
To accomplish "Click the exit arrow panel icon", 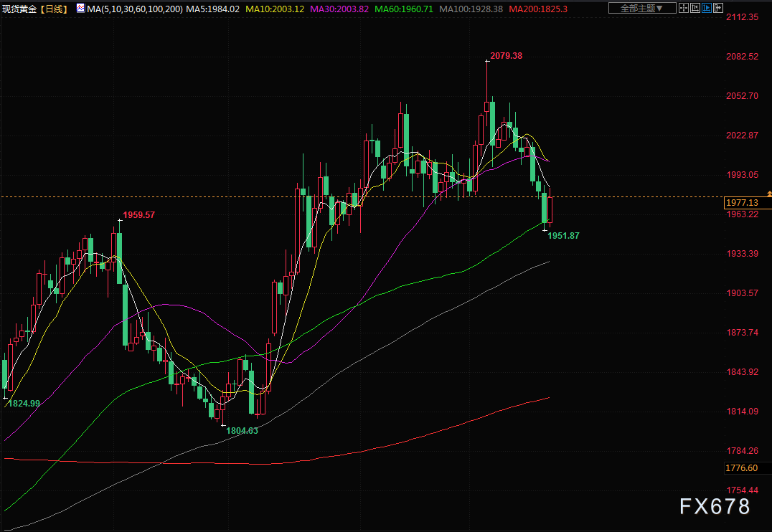I will coord(718,9).
